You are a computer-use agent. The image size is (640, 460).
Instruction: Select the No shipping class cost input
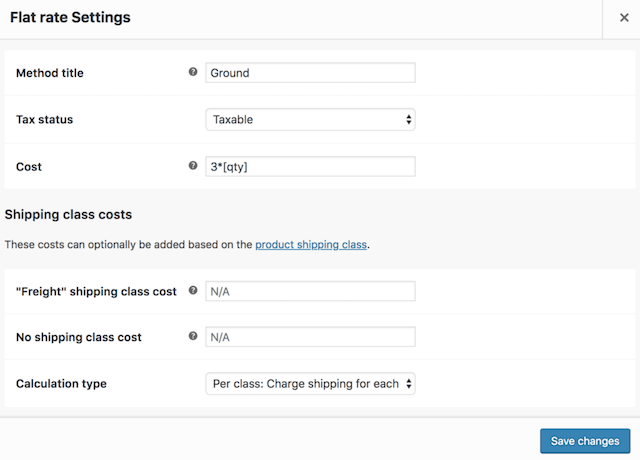click(310, 337)
